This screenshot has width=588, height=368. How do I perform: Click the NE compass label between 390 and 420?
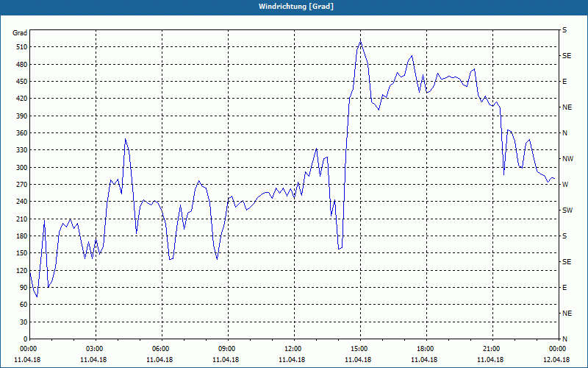[567, 107]
